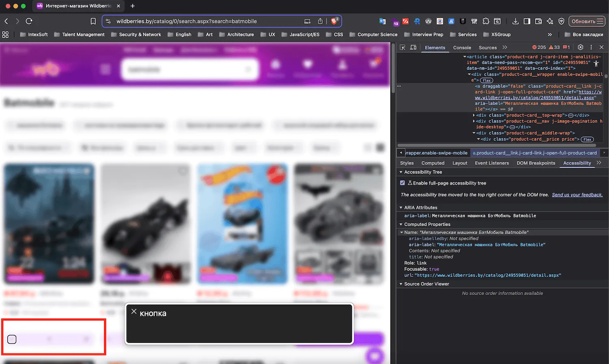Toggle the device toolbar icon in DevTools
The height and width of the screenshot is (364, 609).
pos(413,47)
